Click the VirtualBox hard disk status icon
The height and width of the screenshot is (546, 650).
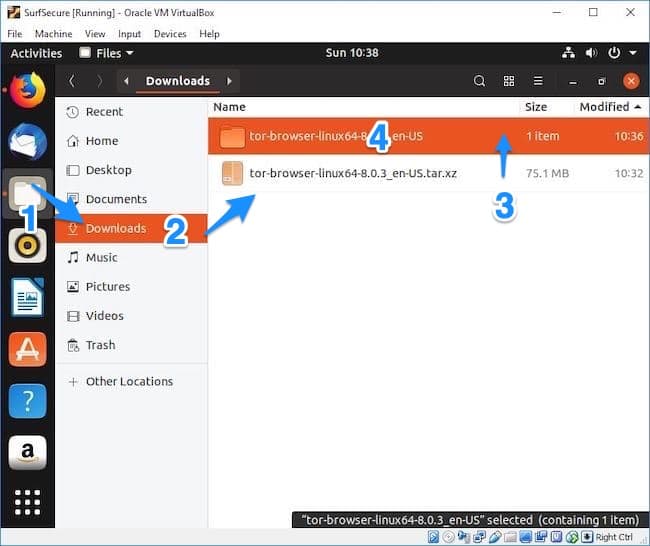coord(433,537)
